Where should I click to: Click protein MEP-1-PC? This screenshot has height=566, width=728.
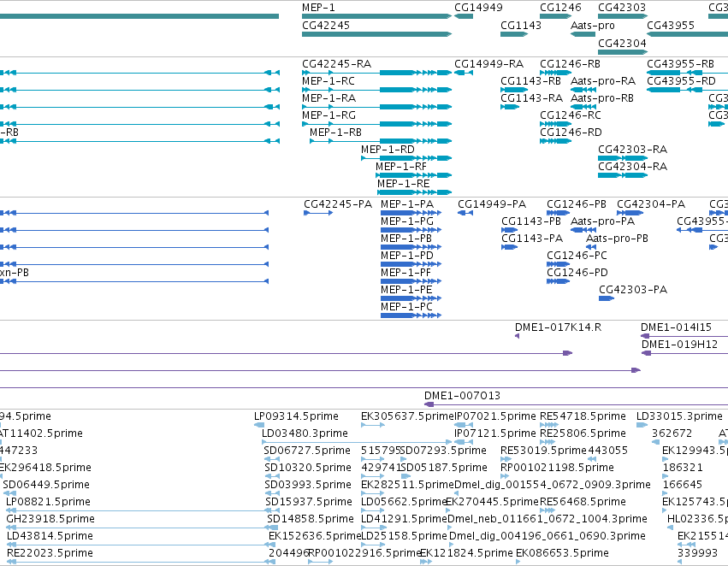pyautogui.click(x=411, y=315)
